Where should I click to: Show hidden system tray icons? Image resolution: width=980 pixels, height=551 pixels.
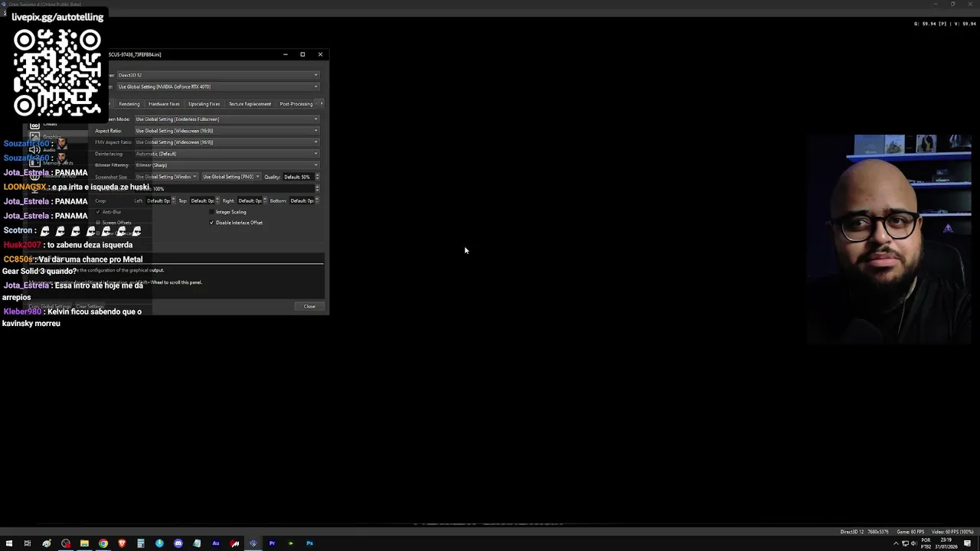(x=897, y=543)
